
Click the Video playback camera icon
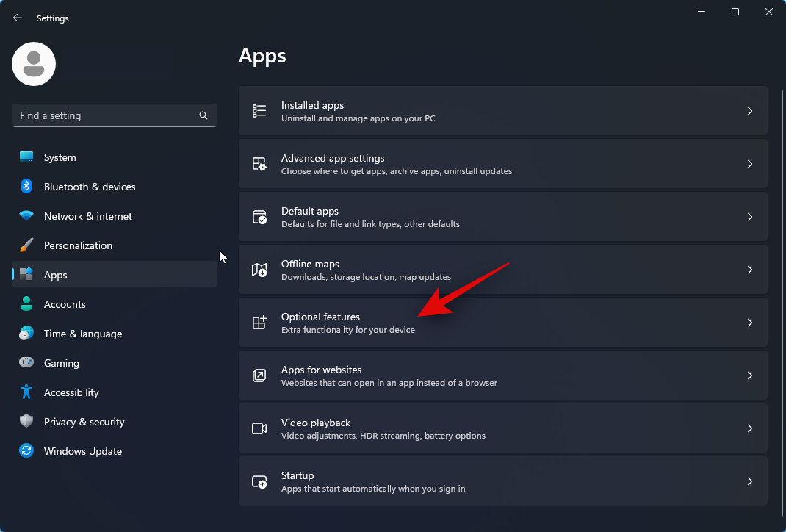(259, 428)
